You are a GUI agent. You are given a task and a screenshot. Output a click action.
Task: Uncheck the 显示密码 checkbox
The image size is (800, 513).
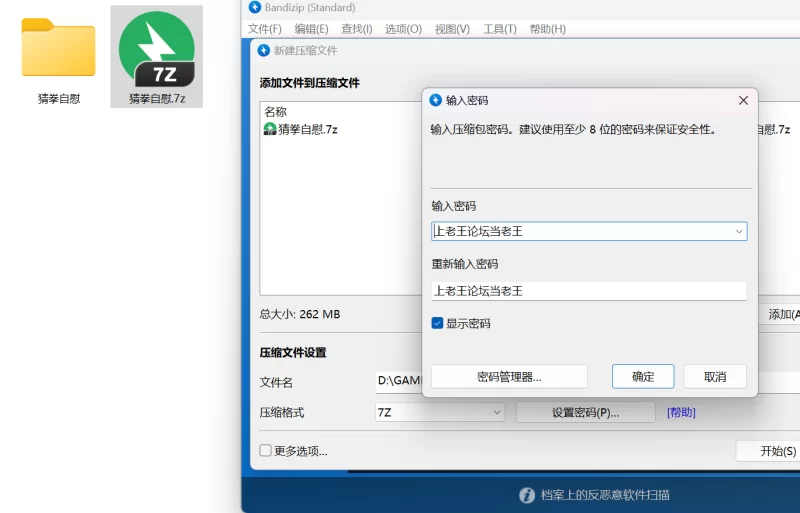coord(438,323)
